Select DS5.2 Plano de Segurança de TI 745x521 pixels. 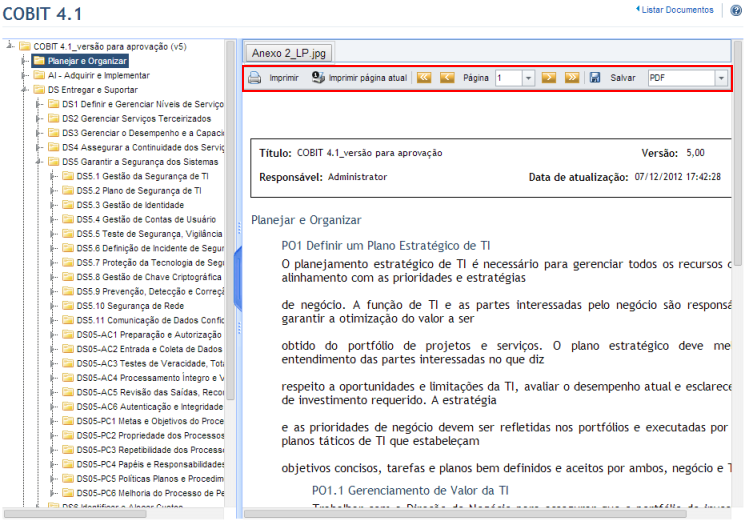pos(139,190)
